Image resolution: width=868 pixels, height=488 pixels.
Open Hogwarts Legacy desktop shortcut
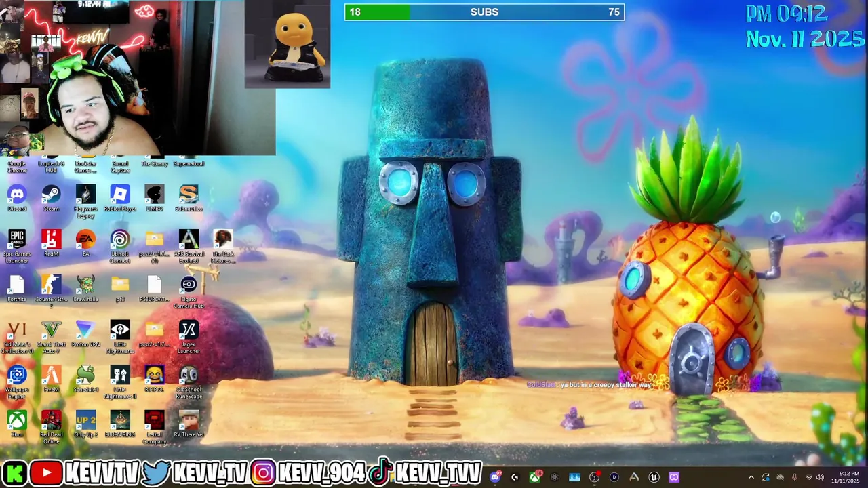tap(85, 201)
